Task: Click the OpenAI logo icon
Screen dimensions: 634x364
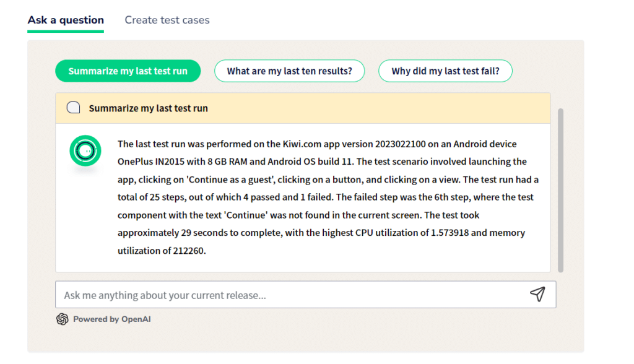Action: pyautogui.click(x=63, y=319)
